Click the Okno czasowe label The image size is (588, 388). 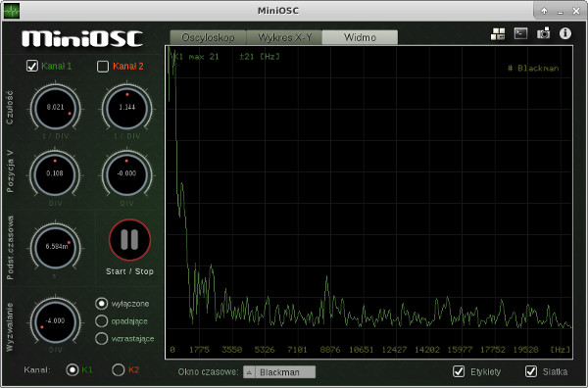pos(208,372)
